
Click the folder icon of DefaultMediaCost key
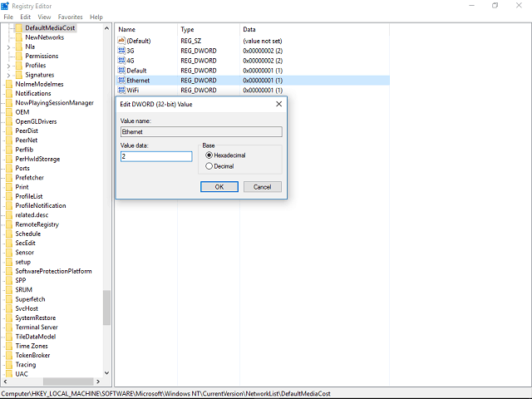19,27
